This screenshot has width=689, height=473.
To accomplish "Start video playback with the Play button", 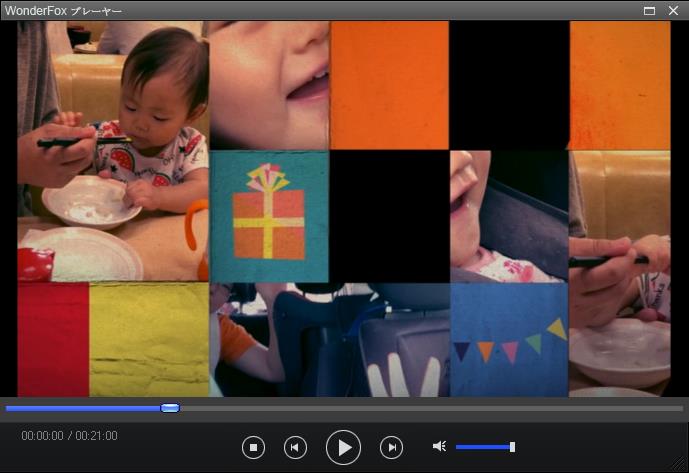I will click(x=344, y=448).
